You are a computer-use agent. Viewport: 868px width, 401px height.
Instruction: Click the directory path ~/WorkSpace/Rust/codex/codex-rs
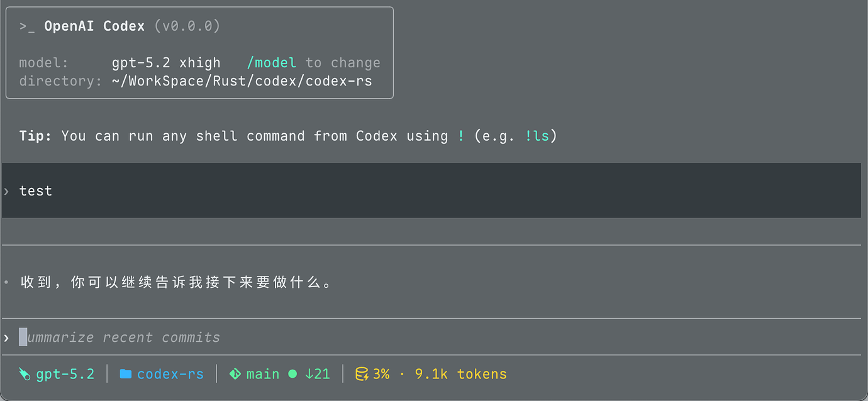(242, 81)
